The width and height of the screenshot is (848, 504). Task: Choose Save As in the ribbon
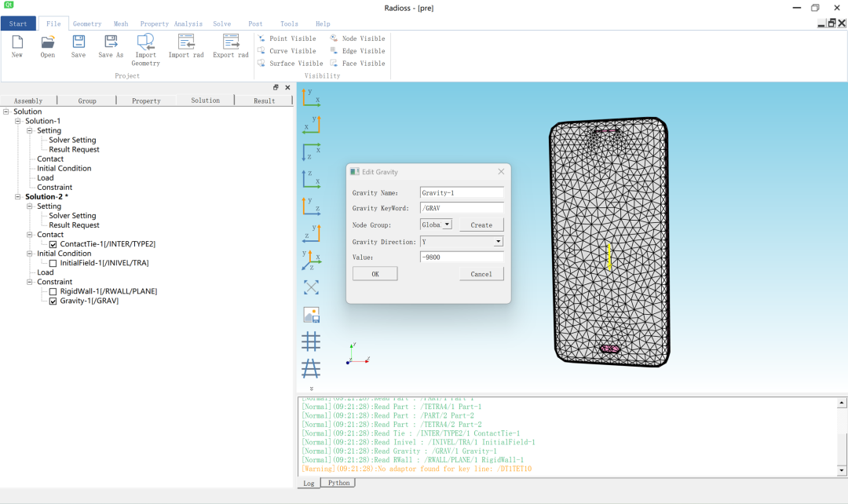pyautogui.click(x=111, y=46)
